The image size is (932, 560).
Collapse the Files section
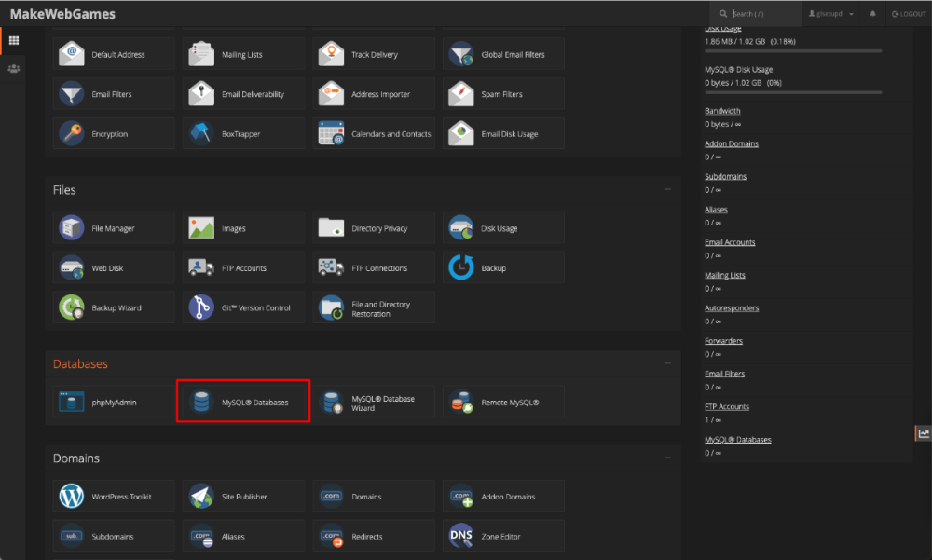tap(667, 187)
